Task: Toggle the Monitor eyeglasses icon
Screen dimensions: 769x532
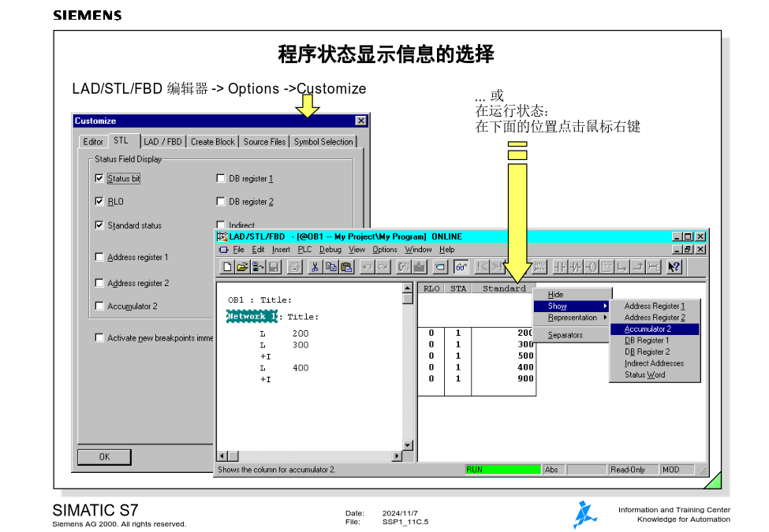Action: point(461,267)
